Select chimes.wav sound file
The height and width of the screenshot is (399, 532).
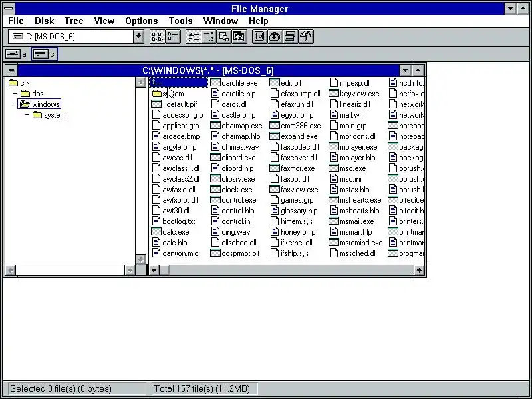(x=235, y=147)
